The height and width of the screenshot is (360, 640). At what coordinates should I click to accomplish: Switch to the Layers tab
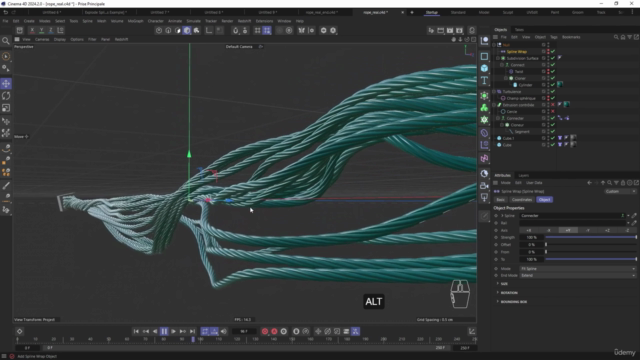click(523, 176)
